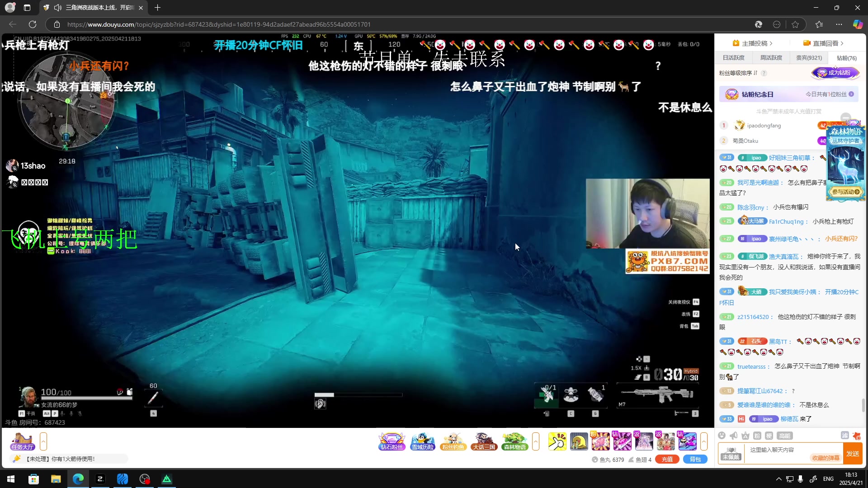The width and height of the screenshot is (868, 488).
Task: Open the 雪域历险 activity icon
Action: click(423, 441)
